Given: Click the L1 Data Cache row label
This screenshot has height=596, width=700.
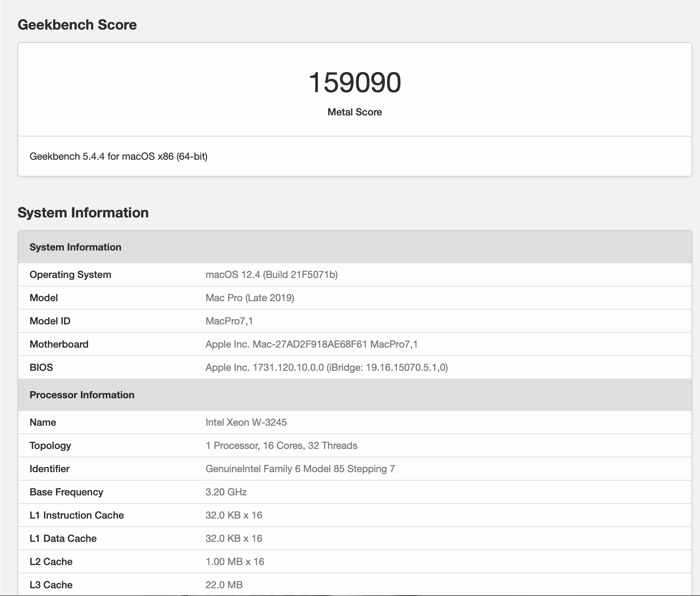Looking at the screenshot, I should (x=63, y=538).
